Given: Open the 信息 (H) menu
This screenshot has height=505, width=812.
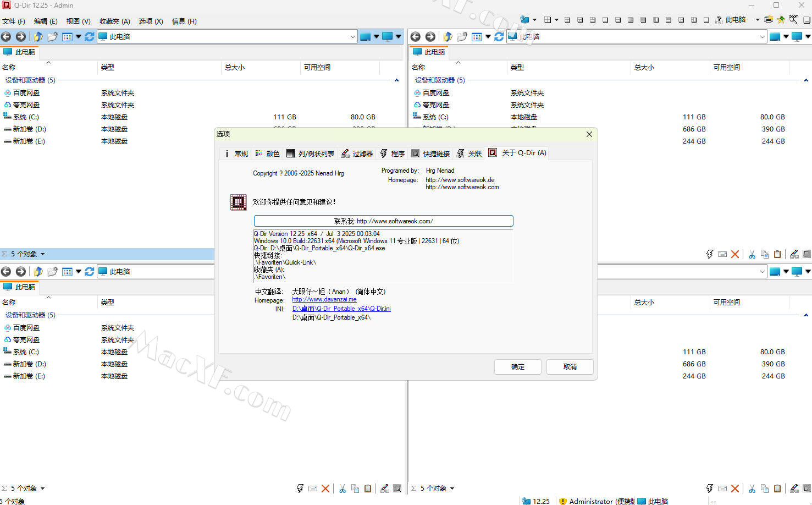Looking at the screenshot, I should (x=184, y=21).
